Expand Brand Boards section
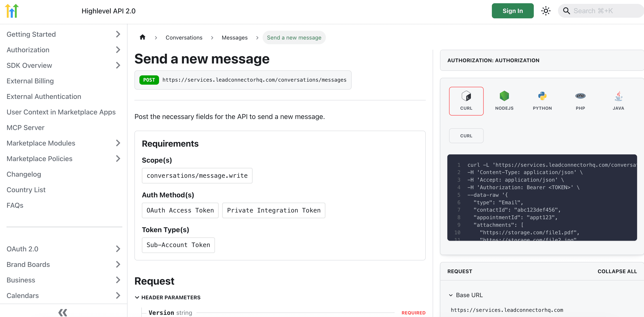 118,264
